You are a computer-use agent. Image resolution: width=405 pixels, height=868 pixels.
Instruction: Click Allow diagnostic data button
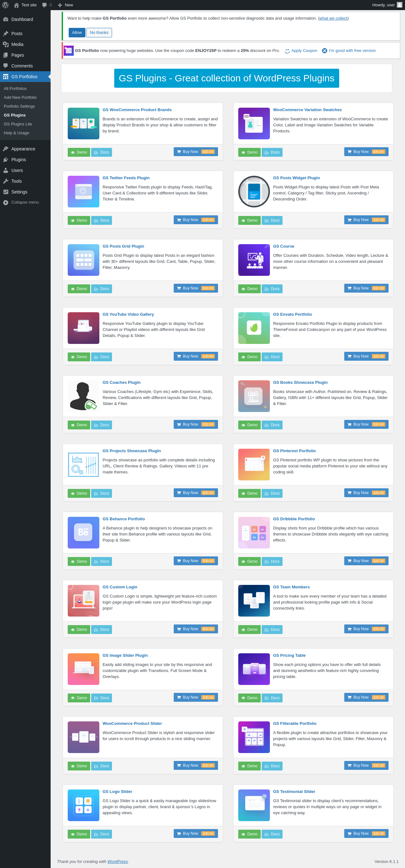77,32
